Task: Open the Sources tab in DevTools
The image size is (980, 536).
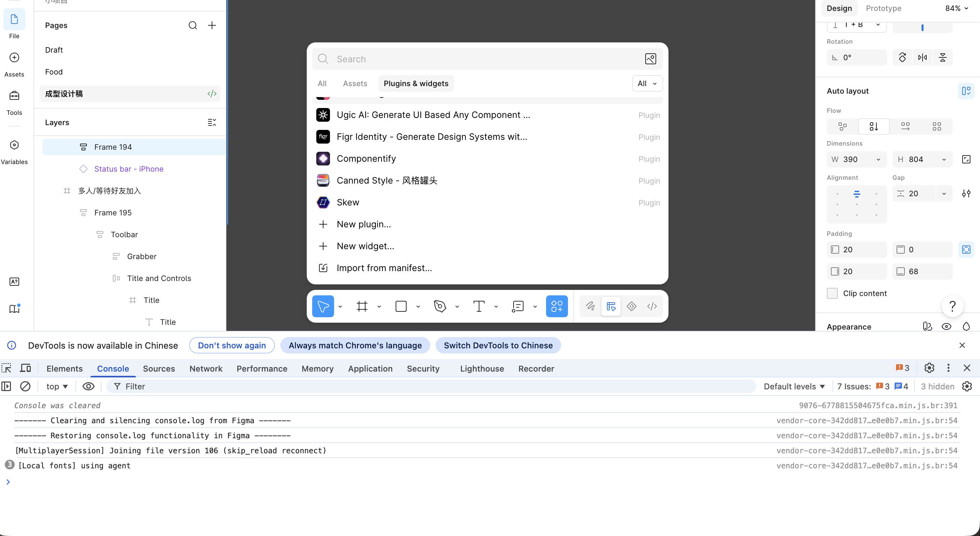Action: point(159,368)
